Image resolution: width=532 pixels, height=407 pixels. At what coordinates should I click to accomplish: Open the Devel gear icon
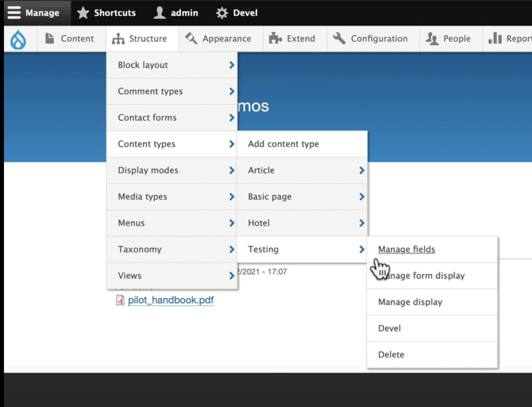222,13
